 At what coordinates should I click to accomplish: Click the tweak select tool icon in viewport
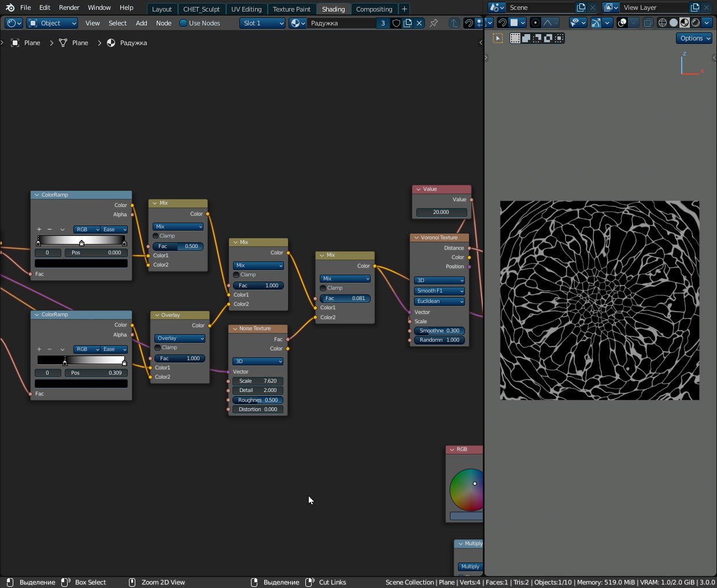498,38
